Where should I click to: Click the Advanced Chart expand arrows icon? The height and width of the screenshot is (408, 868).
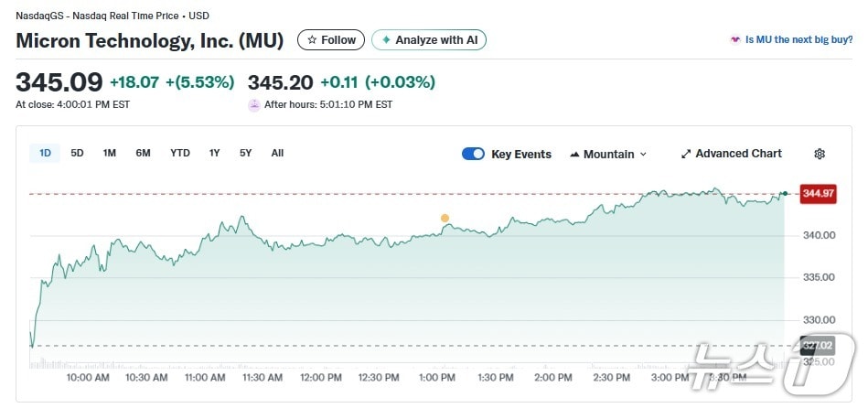pyautogui.click(x=686, y=154)
